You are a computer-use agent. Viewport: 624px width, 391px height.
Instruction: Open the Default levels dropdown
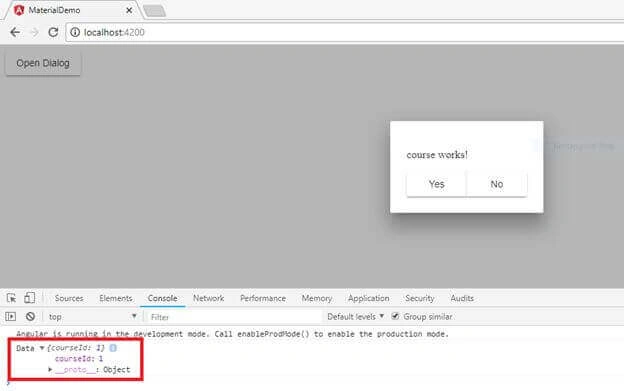tap(355, 317)
